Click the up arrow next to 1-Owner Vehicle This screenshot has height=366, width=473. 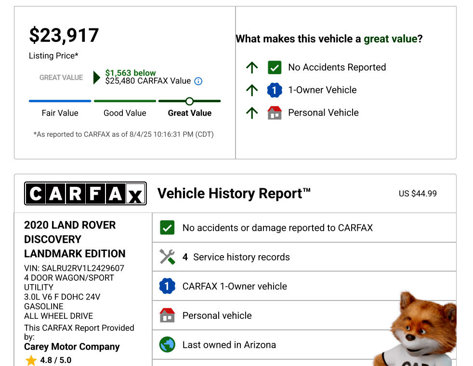pyautogui.click(x=252, y=90)
